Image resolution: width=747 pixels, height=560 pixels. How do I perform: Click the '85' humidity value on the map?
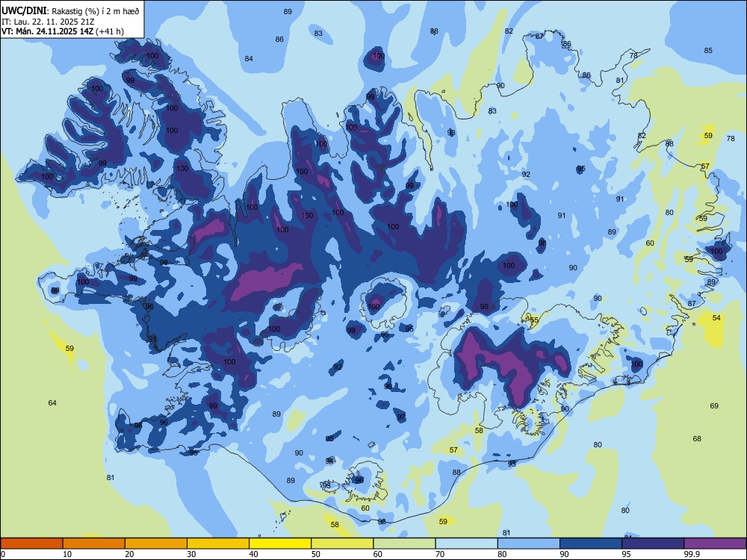(x=708, y=51)
